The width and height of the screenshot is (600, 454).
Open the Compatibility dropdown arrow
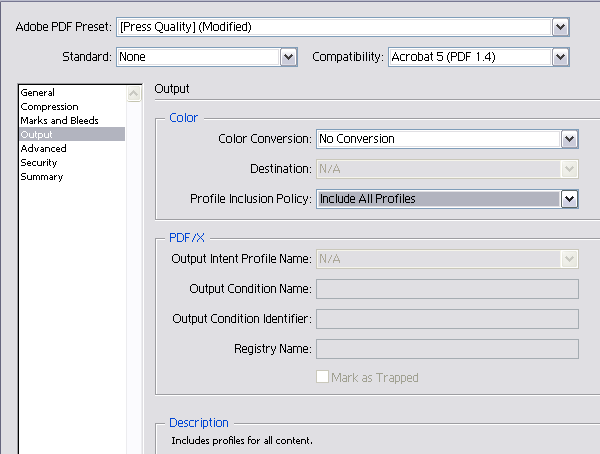point(561,57)
